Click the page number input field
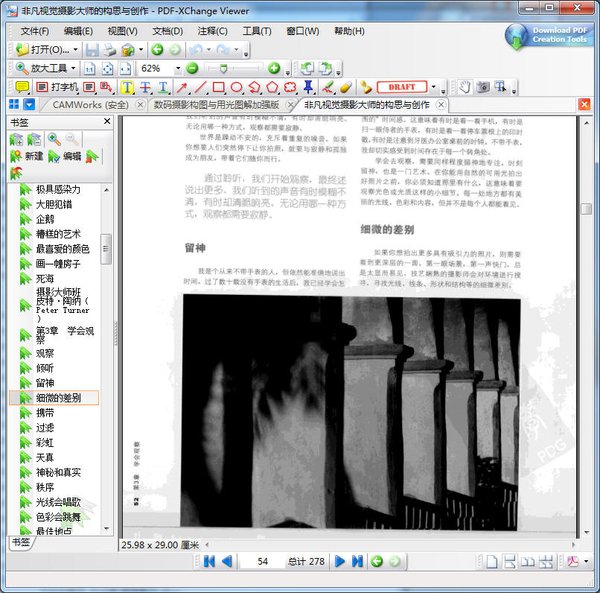This screenshot has width=600, height=593. [261, 562]
